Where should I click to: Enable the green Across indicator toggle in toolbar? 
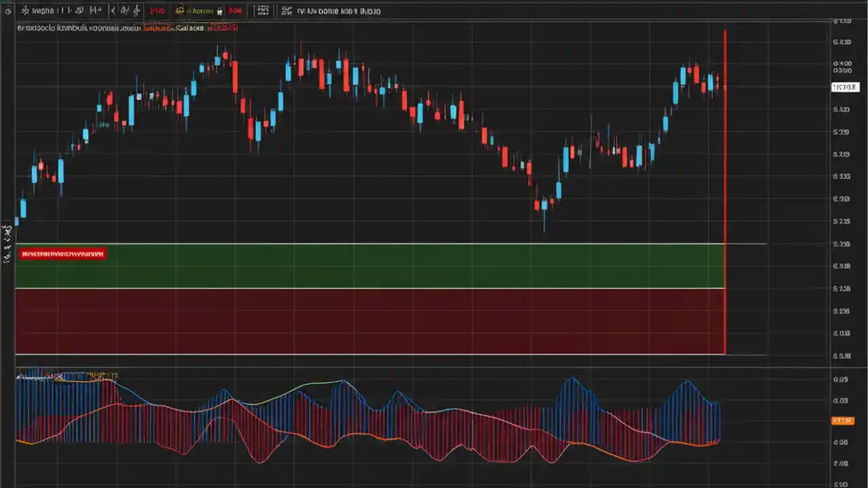click(x=197, y=10)
